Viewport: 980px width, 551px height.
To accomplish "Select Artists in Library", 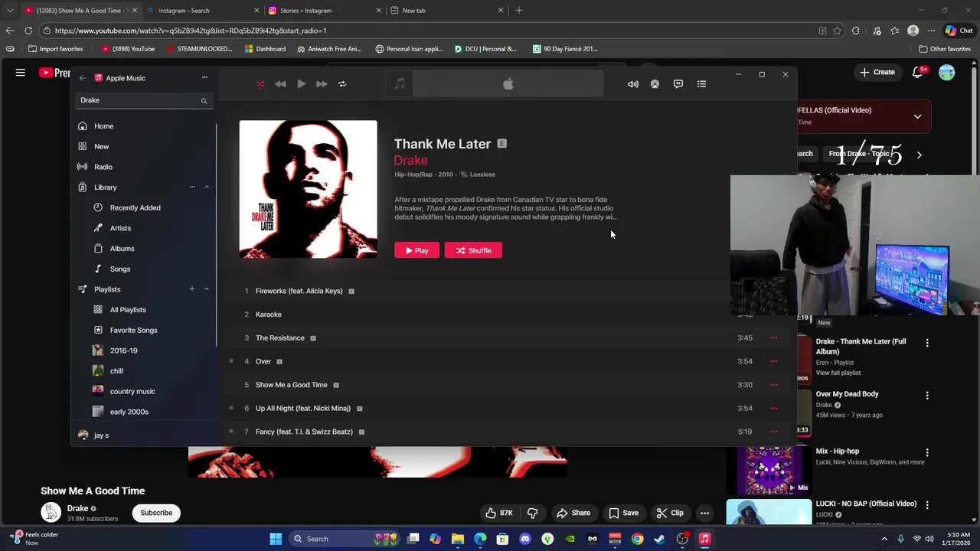I will pyautogui.click(x=120, y=228).
